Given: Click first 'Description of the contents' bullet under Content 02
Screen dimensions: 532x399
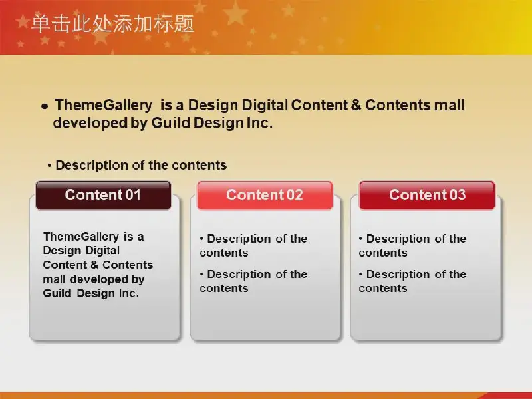Looking at the screenshot, I should tap(253, 245).
